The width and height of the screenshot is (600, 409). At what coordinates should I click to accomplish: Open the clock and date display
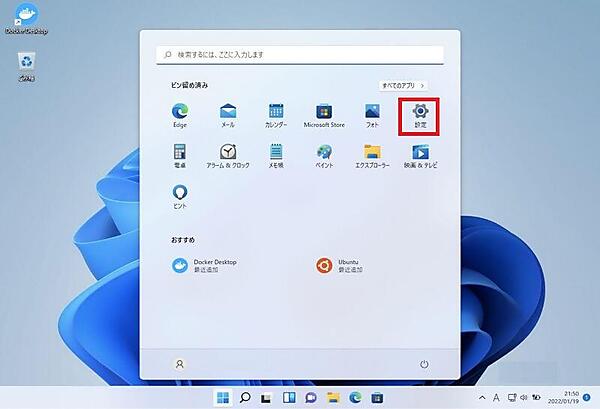point(563,398)
